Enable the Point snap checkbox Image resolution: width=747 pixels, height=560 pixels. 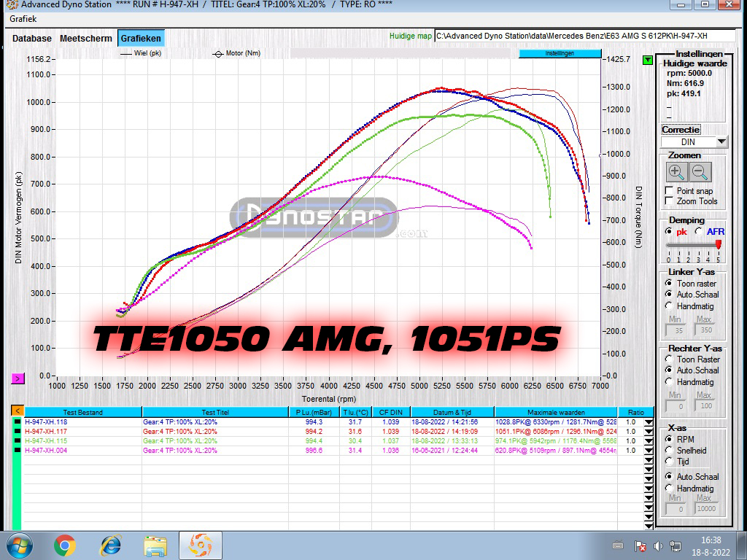(x=670, y=191)
